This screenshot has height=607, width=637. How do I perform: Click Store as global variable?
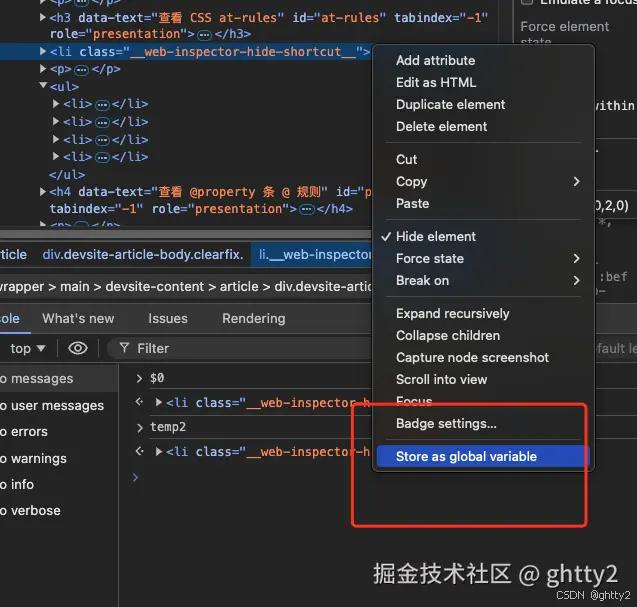[x=483, y=456]
